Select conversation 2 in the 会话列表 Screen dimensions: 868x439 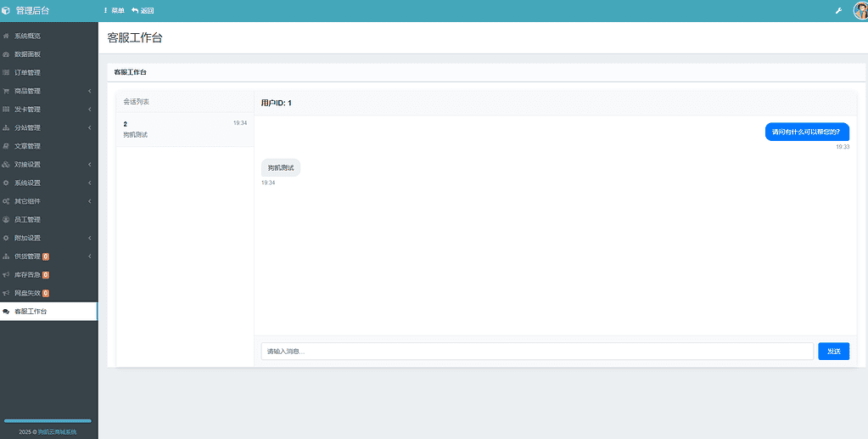point(184,129)
